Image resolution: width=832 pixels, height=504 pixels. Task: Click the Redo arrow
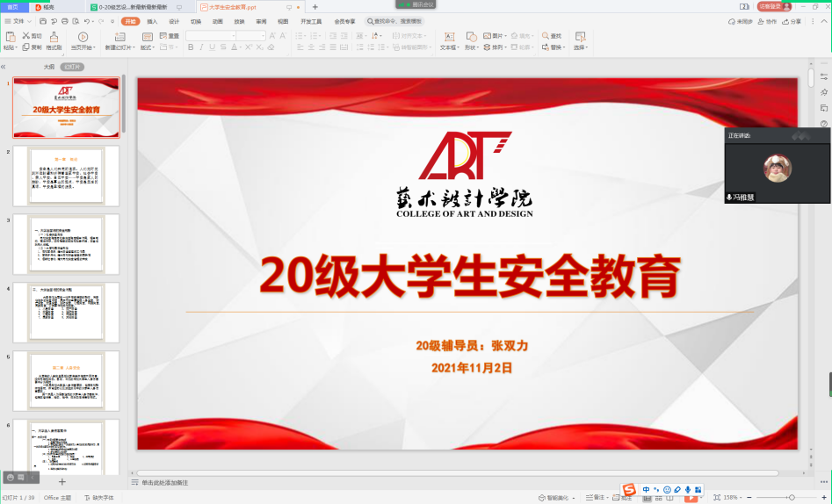[x=100, y=21]
